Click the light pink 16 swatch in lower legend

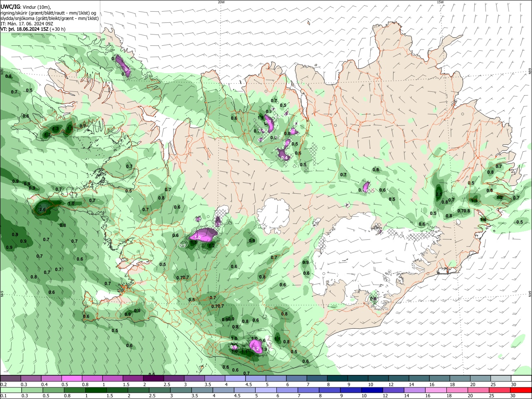click(436, 390)
